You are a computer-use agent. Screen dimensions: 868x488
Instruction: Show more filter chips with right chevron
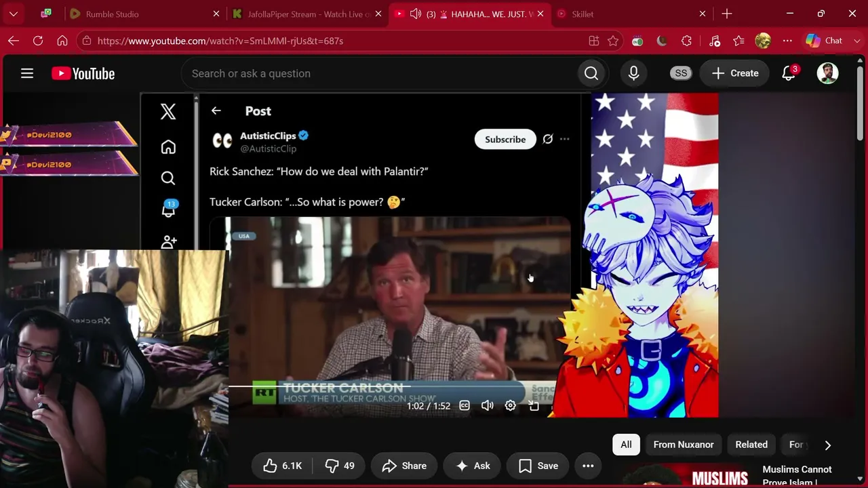pyautogui.click(x=827, y=445)
